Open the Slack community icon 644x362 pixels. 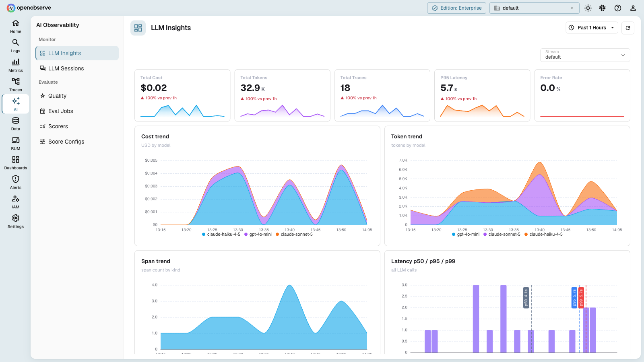click(603, 8)
